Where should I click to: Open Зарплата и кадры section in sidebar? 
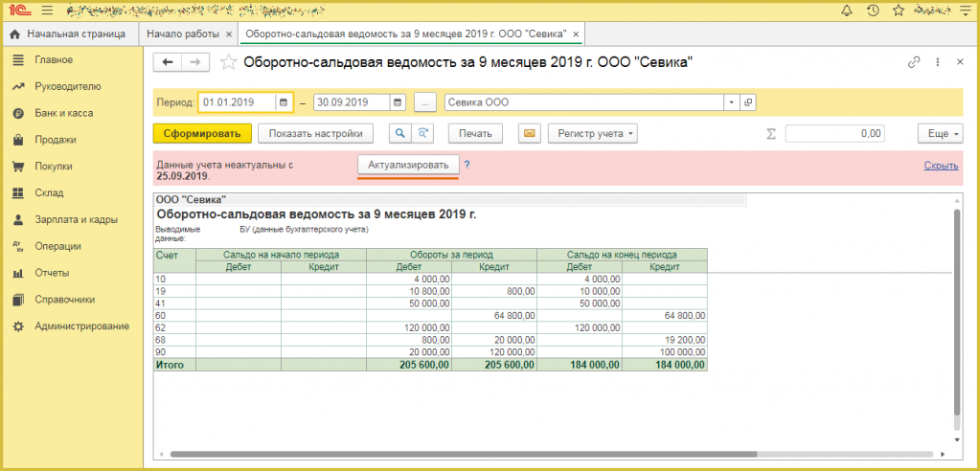(76, 219)
